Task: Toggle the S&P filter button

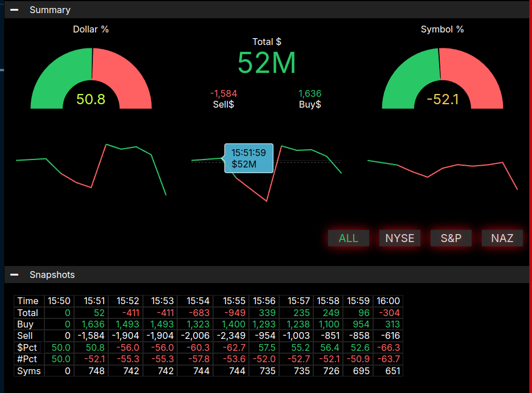Action: [x=451, y=238]
